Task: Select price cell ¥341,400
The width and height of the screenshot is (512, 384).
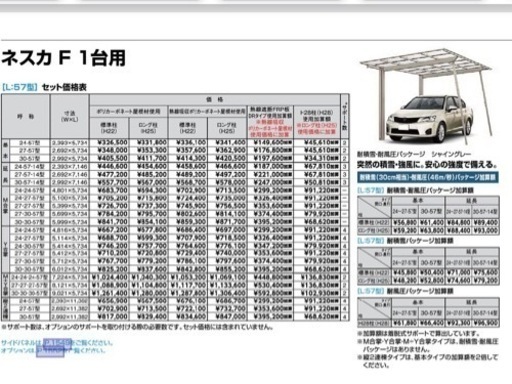Action: [x=230, y=142]
